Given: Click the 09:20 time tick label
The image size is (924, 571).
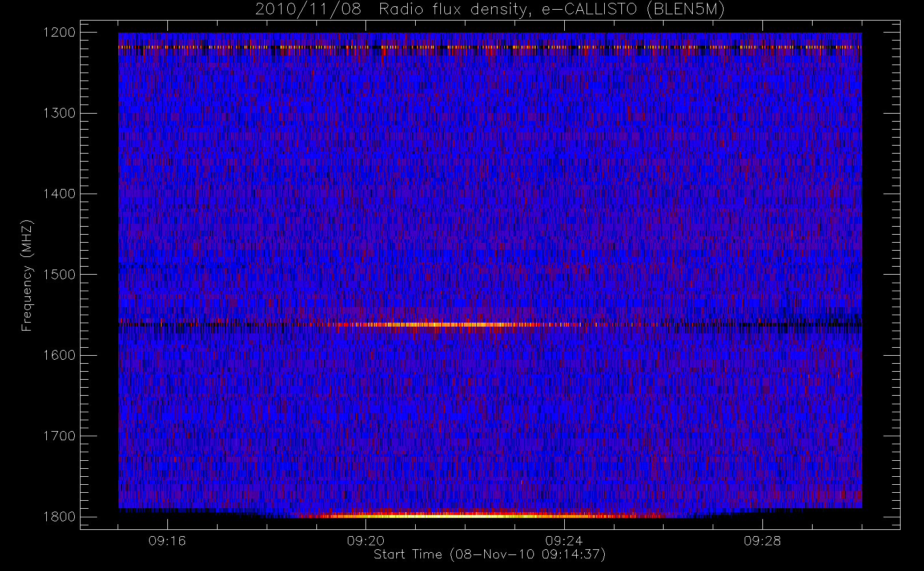Looking at the screenshot, I should tap(365, 541).
